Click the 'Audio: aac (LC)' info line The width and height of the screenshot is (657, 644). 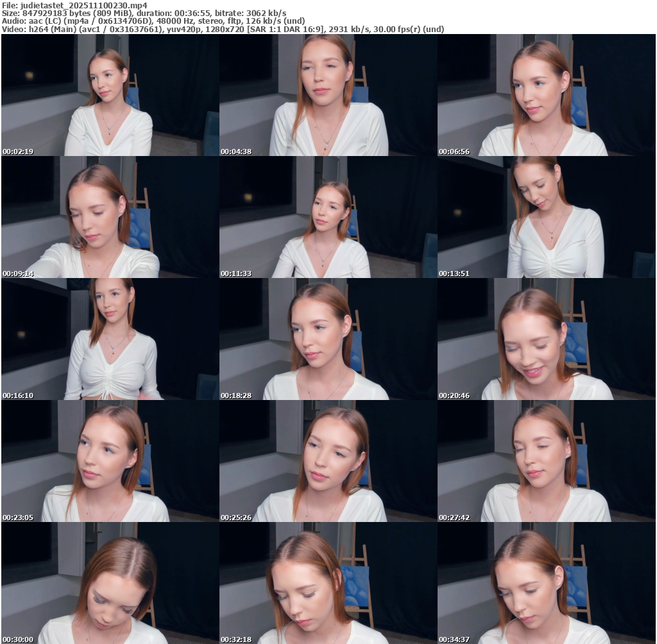coord(153,21)
